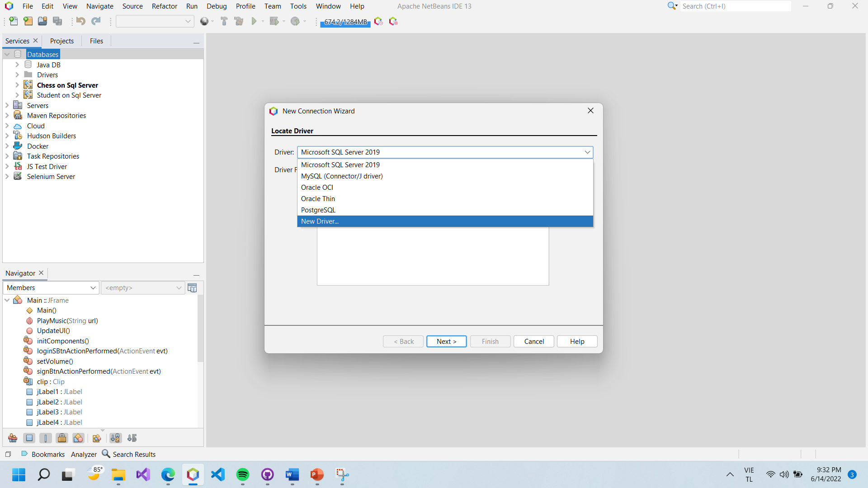Screen dimensions: 868x488
Task: Open Microsoft Edge from the taskbar
Action: 168,474
